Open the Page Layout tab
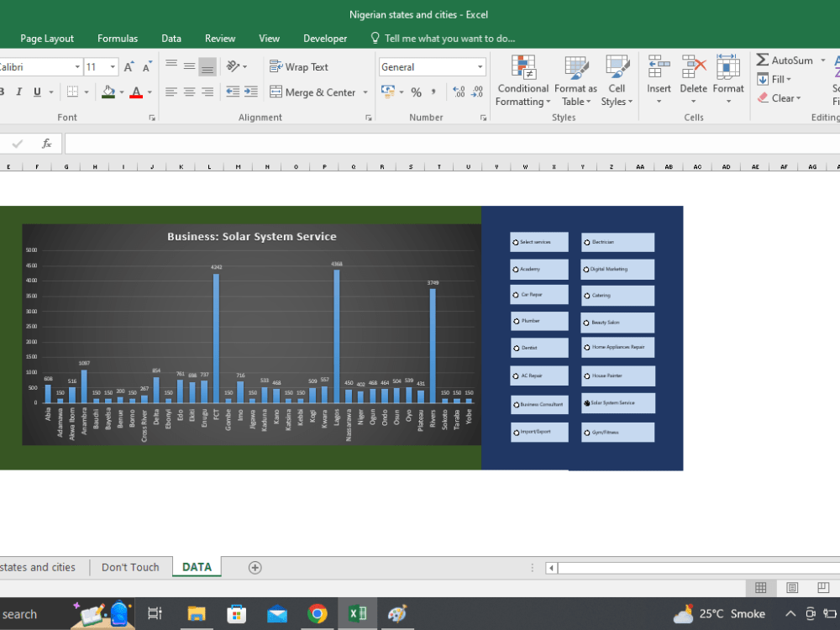This screenshot has height=630, width=840. pyautogui.click(x=47, y=39)
